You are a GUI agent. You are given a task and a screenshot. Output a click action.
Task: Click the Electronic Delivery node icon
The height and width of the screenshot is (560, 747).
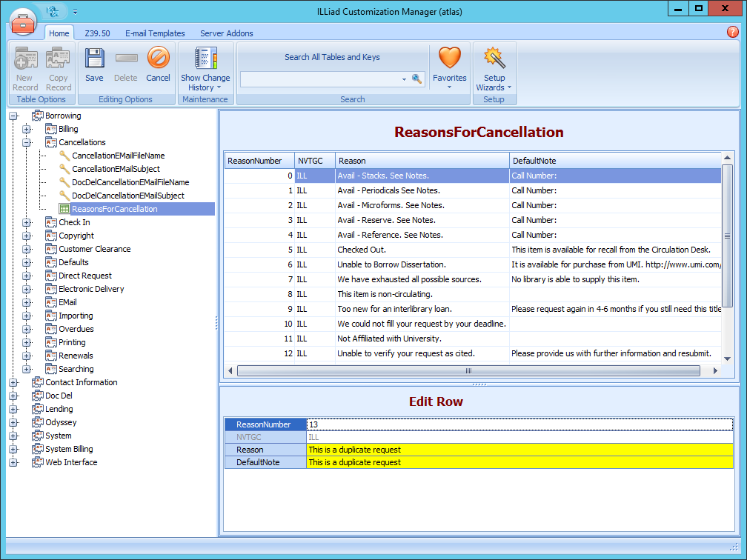(x=50, y=289)
